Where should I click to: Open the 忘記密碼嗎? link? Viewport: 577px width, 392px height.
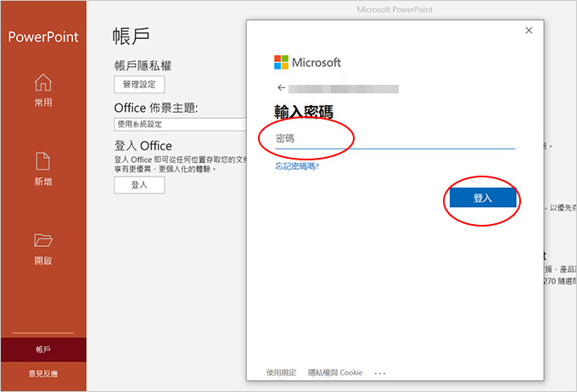tap(297, 166)
